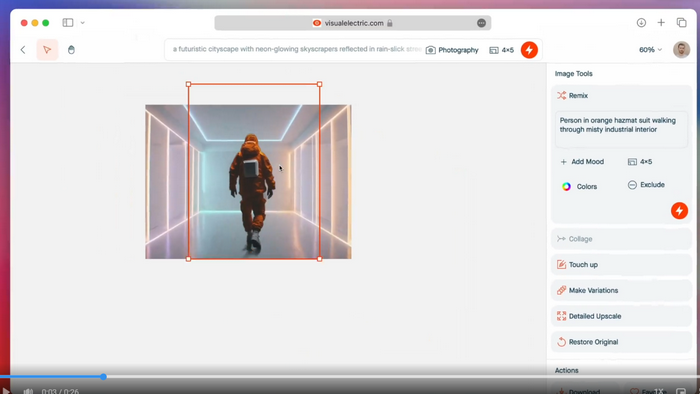Open the 4×5 aspect ratio in top bar
The image size is (700, 394).
pyautogui.click(x=502, y=50)
